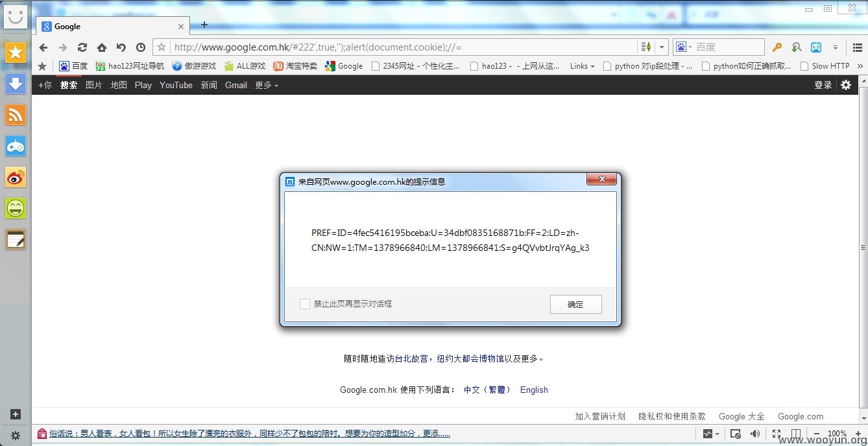Click the split screen status bar icon
The width and height of the screenshot is (868, 446).
click(796, 434)
